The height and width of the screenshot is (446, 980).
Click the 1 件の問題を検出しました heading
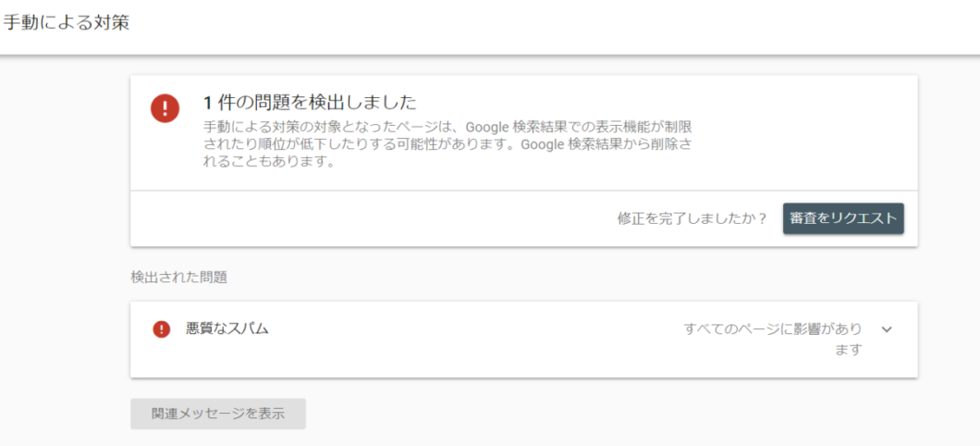pyautogui.click(x=310, y=102)
